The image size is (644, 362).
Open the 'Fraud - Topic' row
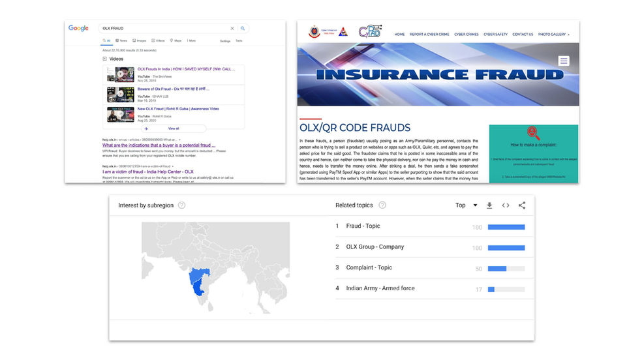coord(434,226)
